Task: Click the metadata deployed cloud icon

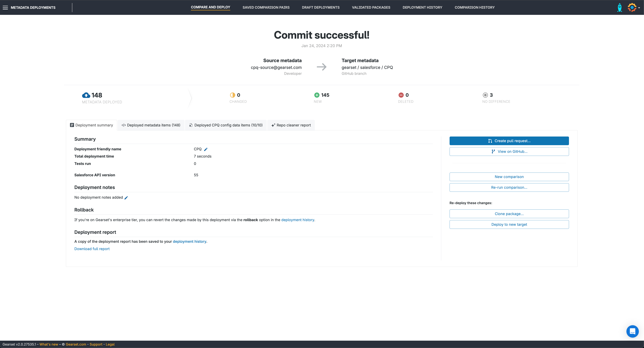Action: click(x=86, y=95)
